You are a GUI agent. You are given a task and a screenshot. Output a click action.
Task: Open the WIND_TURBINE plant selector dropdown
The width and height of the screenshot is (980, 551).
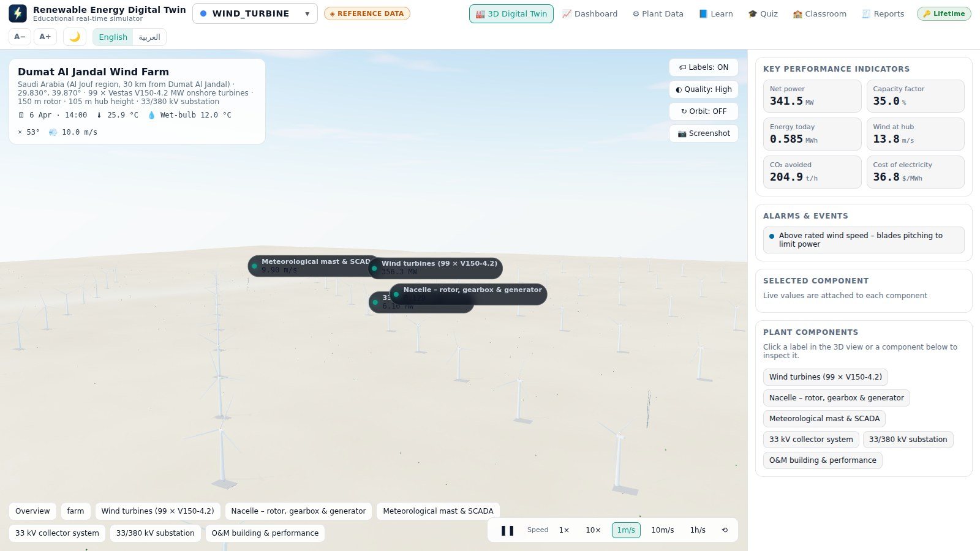pyautogui.click(x=255, y=13)
